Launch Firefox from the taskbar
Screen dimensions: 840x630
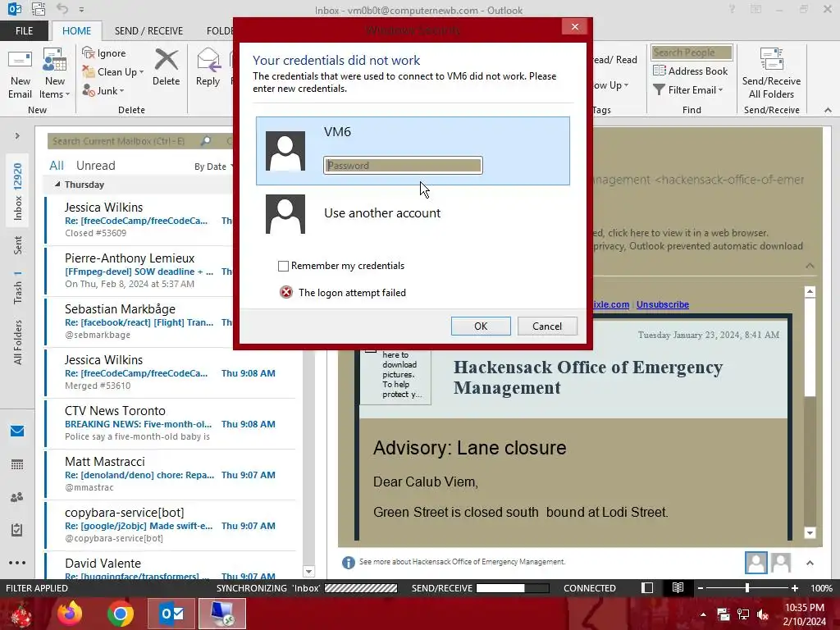[x=71, y=614]
